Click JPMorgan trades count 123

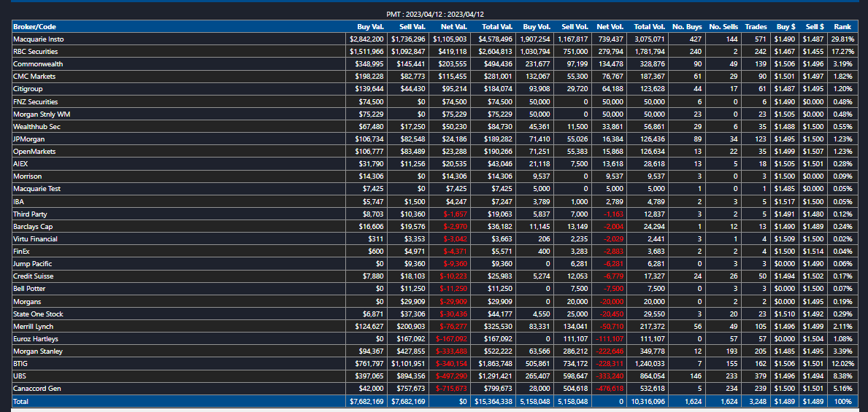coord(761,139)
